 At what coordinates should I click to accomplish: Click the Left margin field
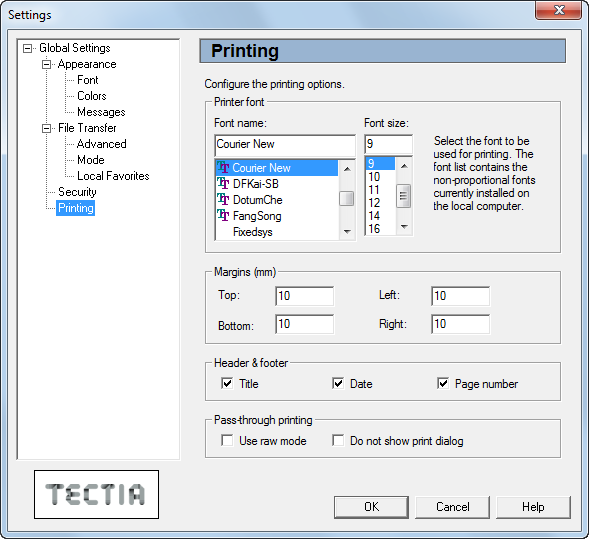[461, 296]
